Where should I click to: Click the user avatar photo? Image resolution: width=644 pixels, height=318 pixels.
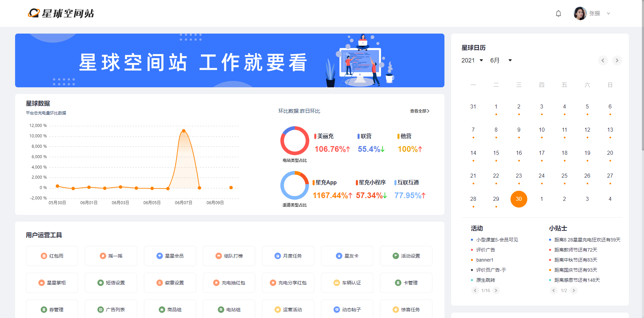pos(580,13)
